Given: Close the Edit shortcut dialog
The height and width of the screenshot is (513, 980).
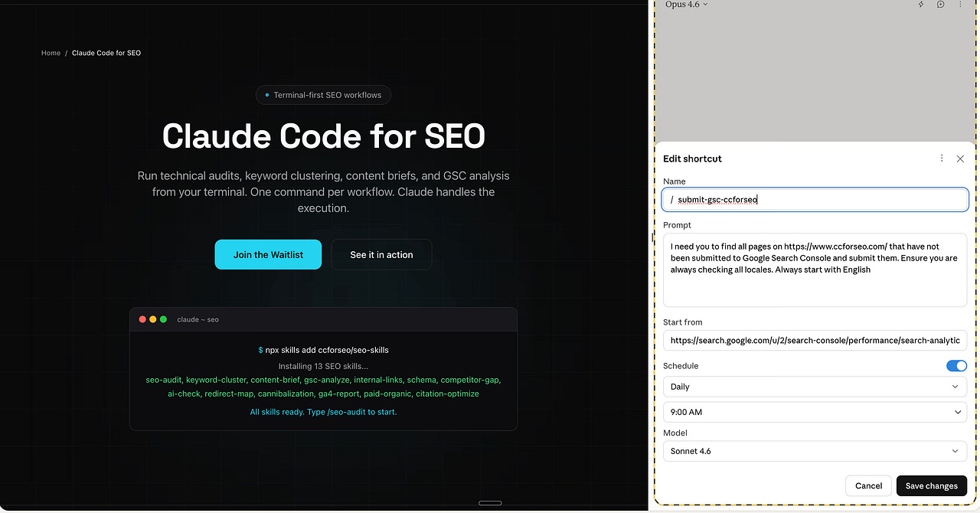Looking at the screenshot, I should (x=960, y=158).
